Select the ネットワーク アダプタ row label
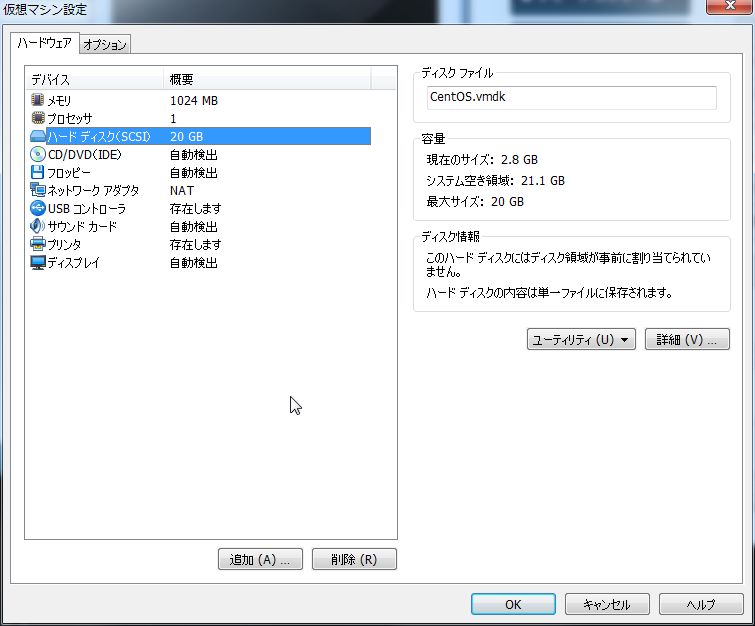 (93, 191)
